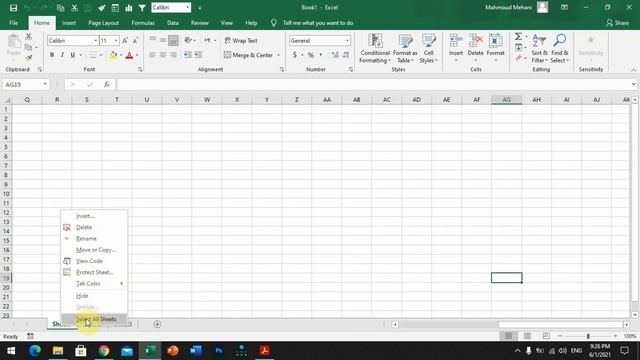The image size is (640, 360).
Task: Click Insert cells button in Cells group
Action: [x=456, y=48]
